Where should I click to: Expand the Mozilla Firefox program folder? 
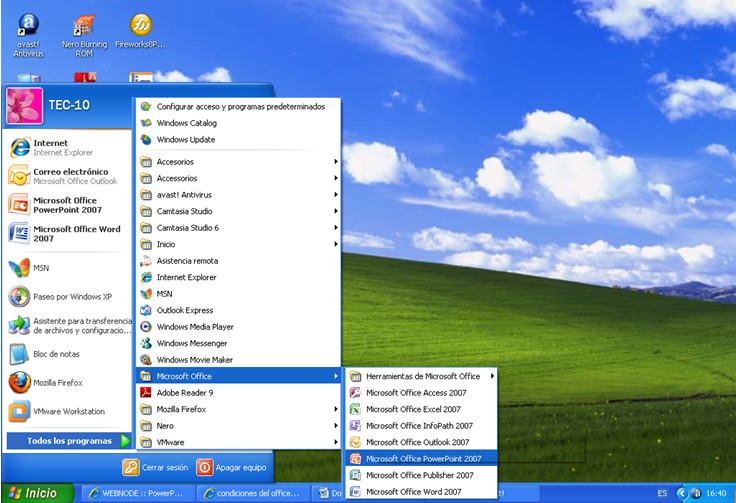coord(238,409)
